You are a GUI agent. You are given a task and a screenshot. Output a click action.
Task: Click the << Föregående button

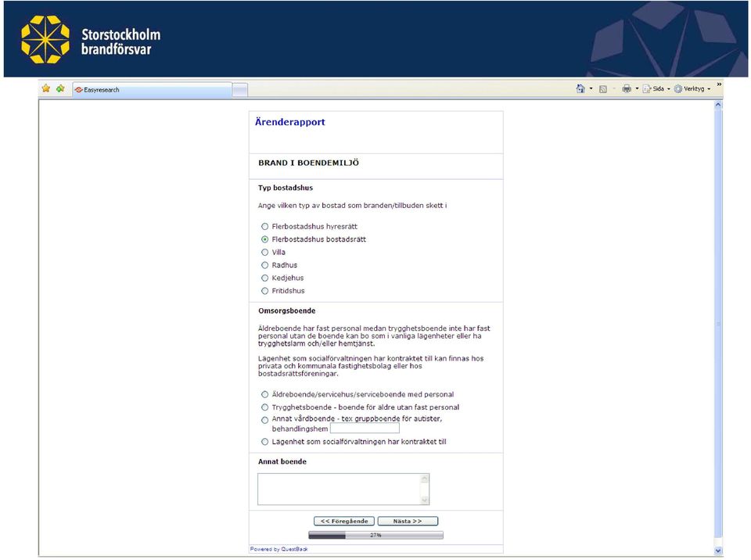tap(344, 521)
